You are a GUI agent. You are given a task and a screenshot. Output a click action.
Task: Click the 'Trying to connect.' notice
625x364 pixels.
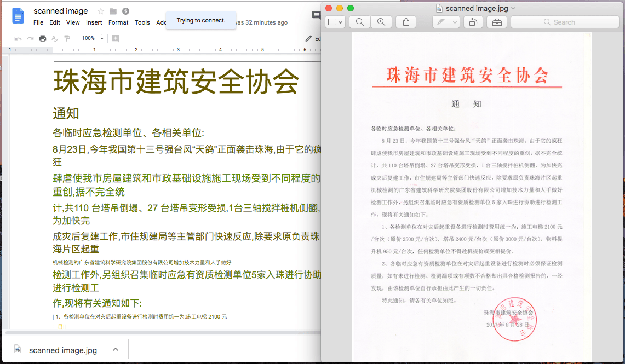201,20
